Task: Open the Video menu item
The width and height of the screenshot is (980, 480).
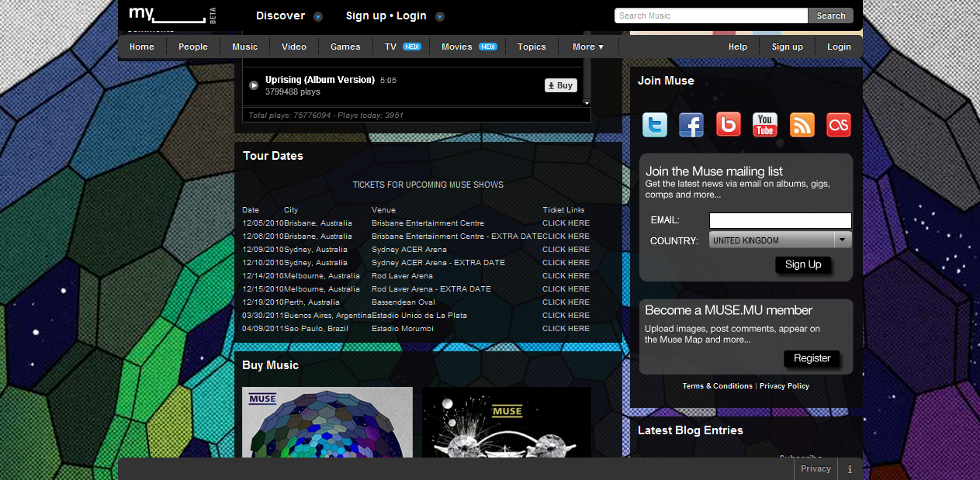Action: coord(294,47)
